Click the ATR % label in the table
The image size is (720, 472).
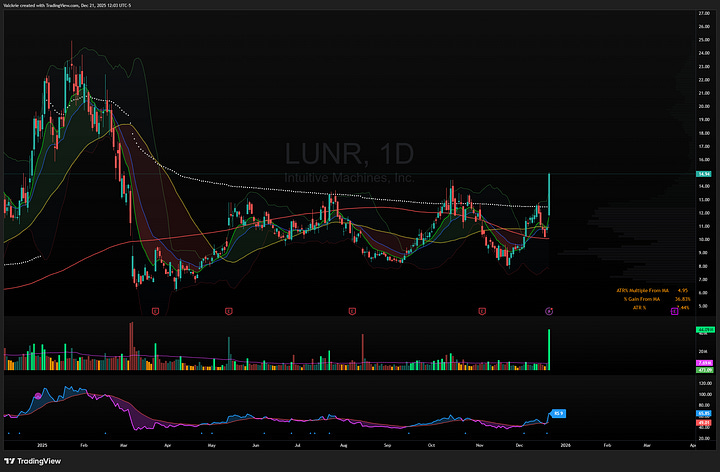point(639,308)
